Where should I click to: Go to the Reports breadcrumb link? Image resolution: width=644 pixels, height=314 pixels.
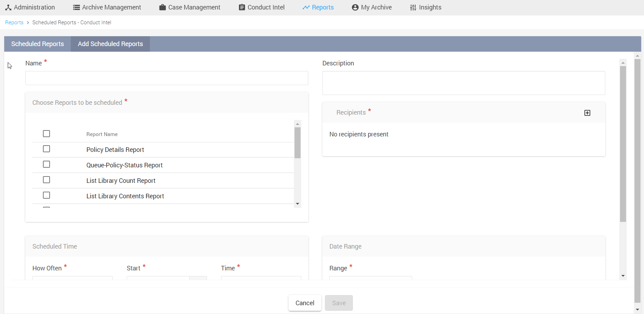tap(14, 23)
